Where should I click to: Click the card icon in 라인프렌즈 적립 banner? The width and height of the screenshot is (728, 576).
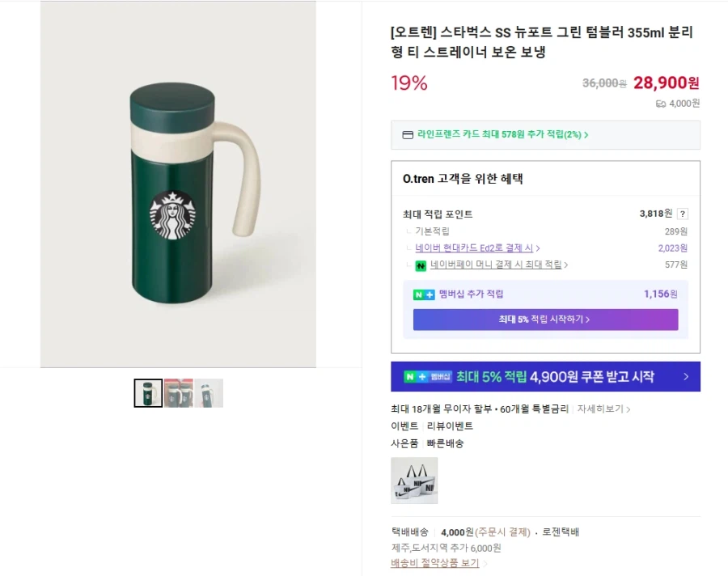click(406, 133)
